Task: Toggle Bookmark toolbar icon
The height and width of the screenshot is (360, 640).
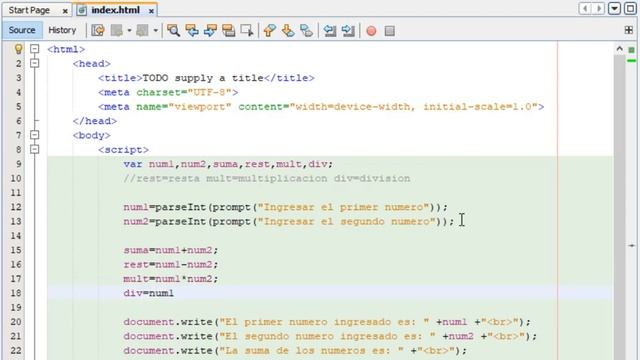Action: coord(306,31)
